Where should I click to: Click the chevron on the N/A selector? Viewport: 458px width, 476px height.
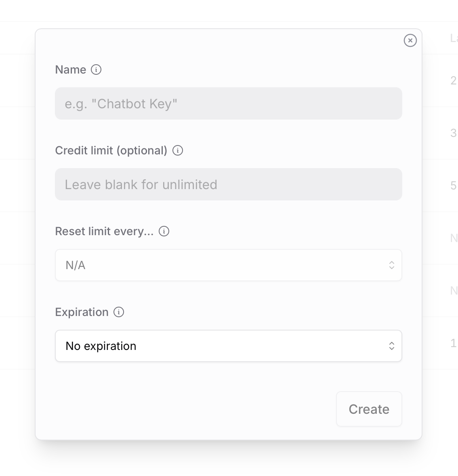[391, 265]
